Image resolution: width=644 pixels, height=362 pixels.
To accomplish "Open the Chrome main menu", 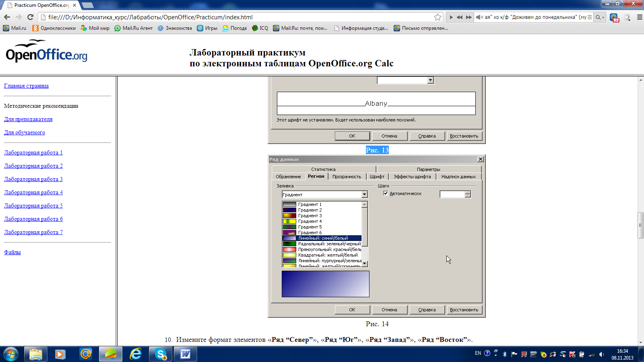I will click(x=640, y=17).
